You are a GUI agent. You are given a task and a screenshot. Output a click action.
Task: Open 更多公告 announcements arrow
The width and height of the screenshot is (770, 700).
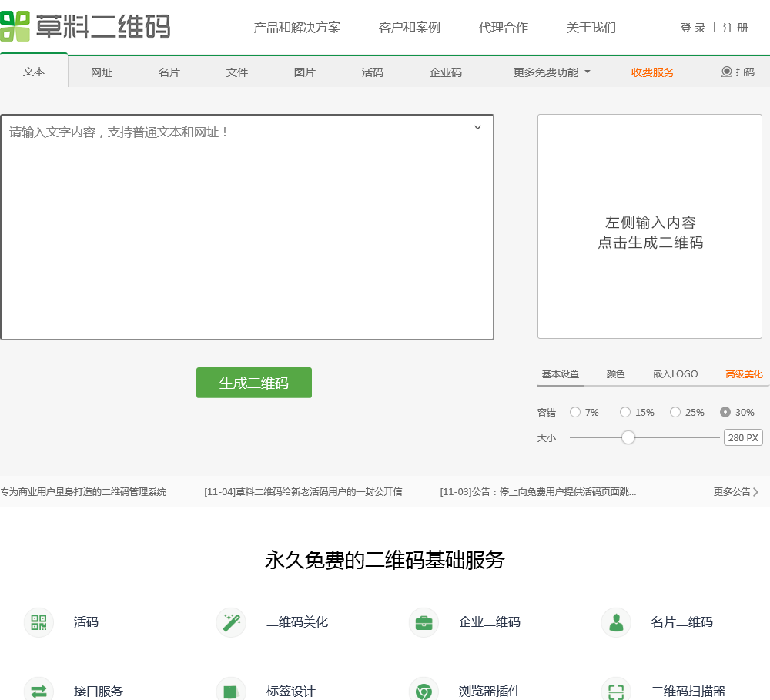tap(755, 492)
